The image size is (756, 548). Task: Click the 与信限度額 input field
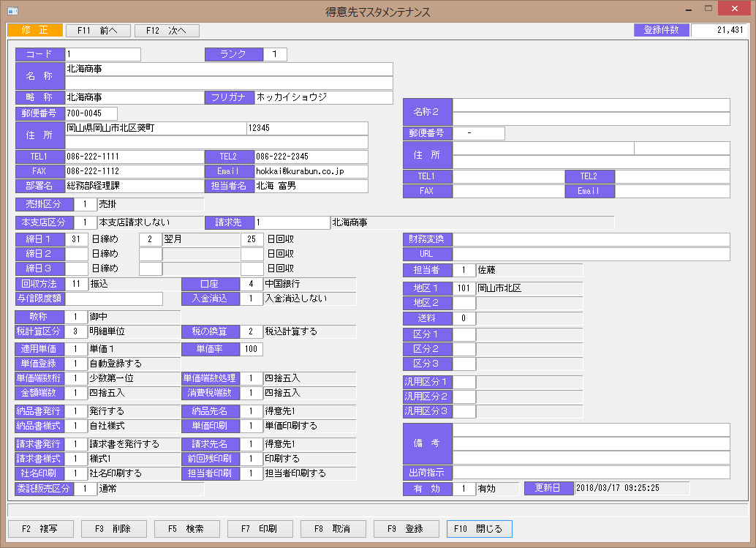(x=114, y=299)
